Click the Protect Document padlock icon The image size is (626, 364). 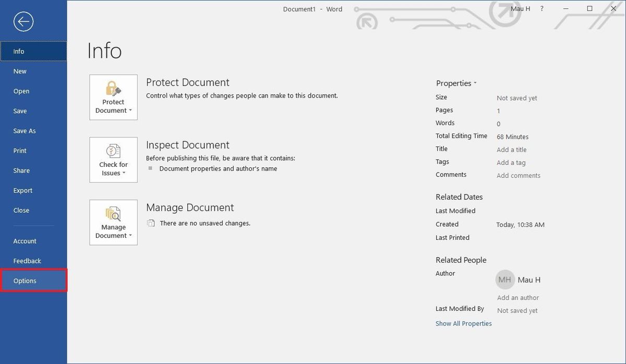click(113, 89)
